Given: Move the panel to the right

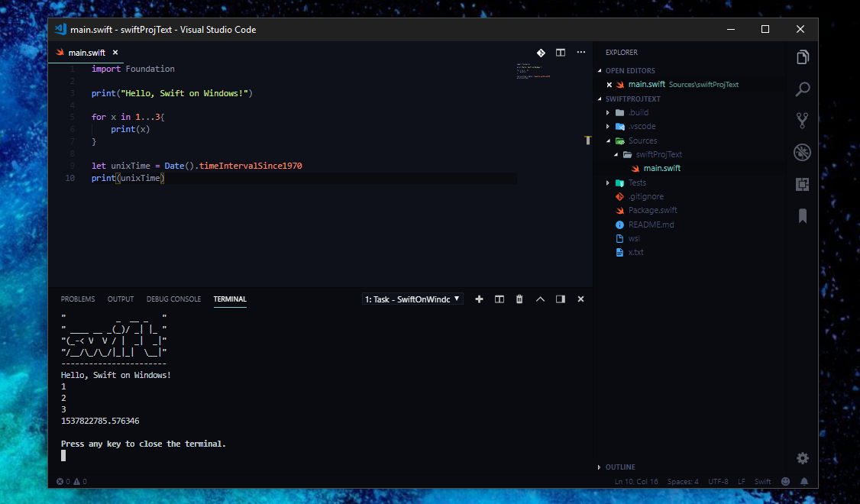Looking at the screenshot, I should click(x=560, y=299).
